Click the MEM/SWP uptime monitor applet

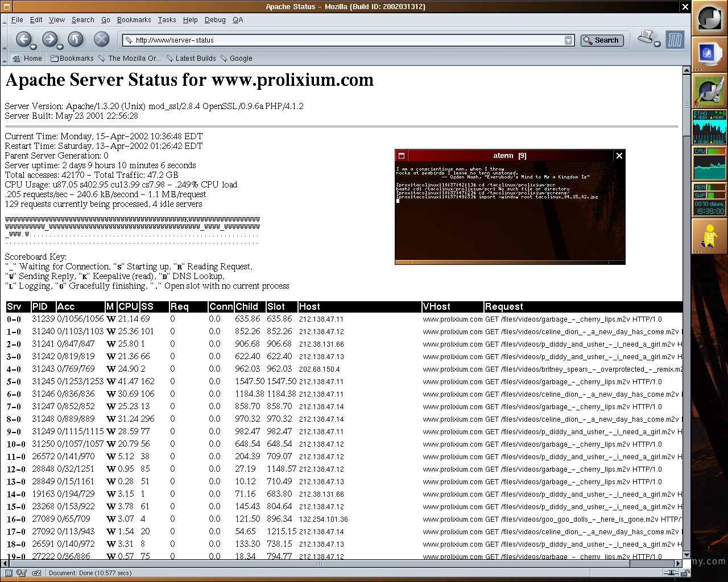(709, 200)
